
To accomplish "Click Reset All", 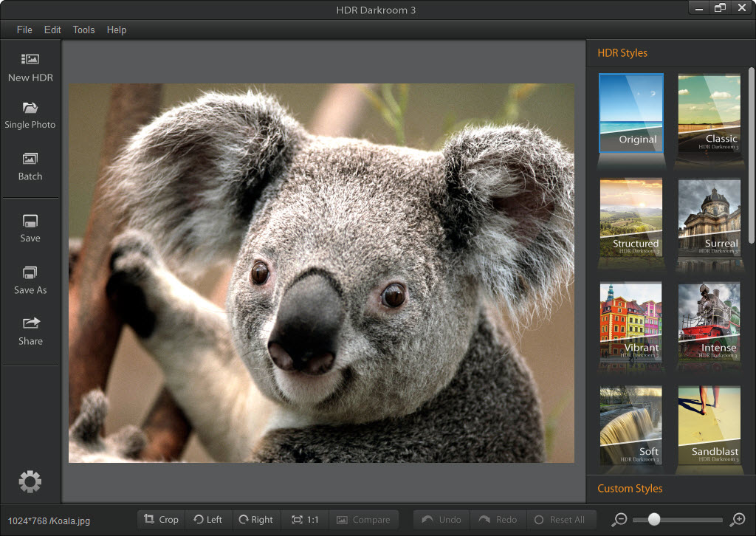I will [x=560, y=520].
